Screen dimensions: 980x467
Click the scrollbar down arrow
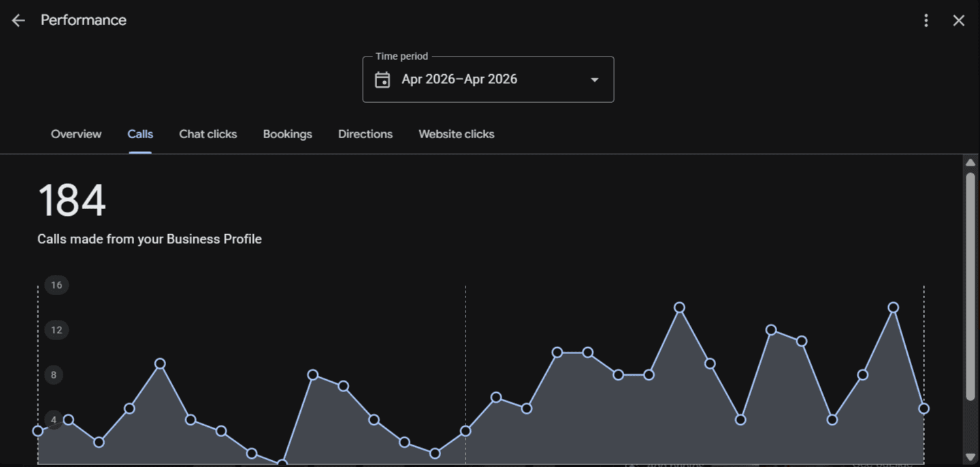coord(970,457)
